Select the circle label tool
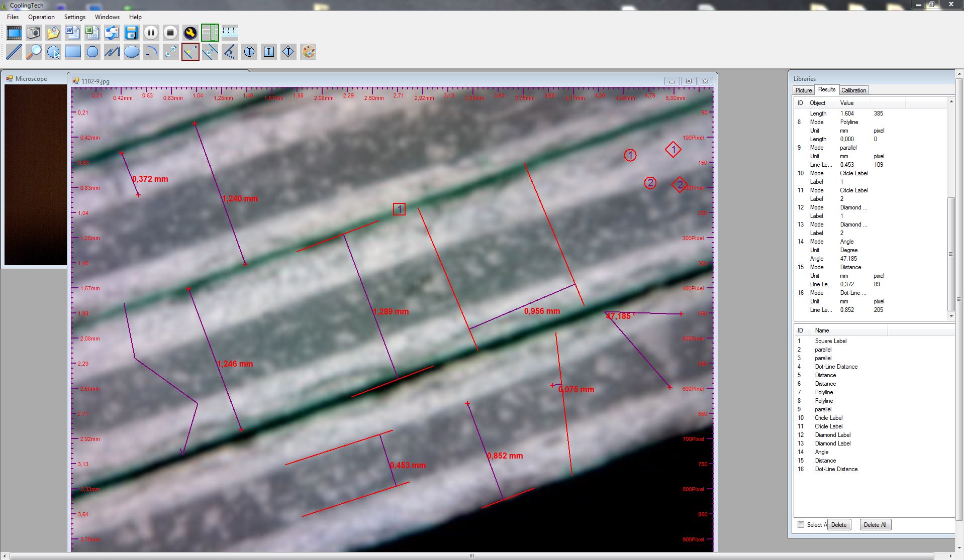The height and width of the screenshot is (560, 964). point(249,52)
